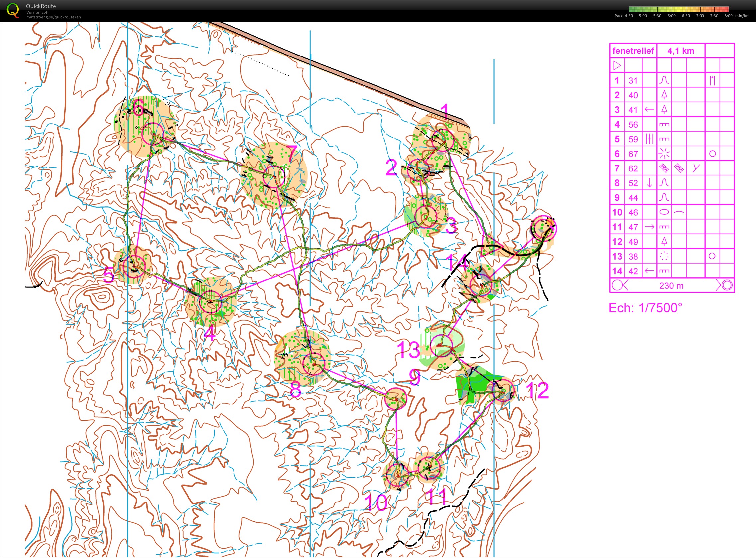Click the '8:00' pace legend label
Viewport: 756px width, 558px height.
[728, 16]
